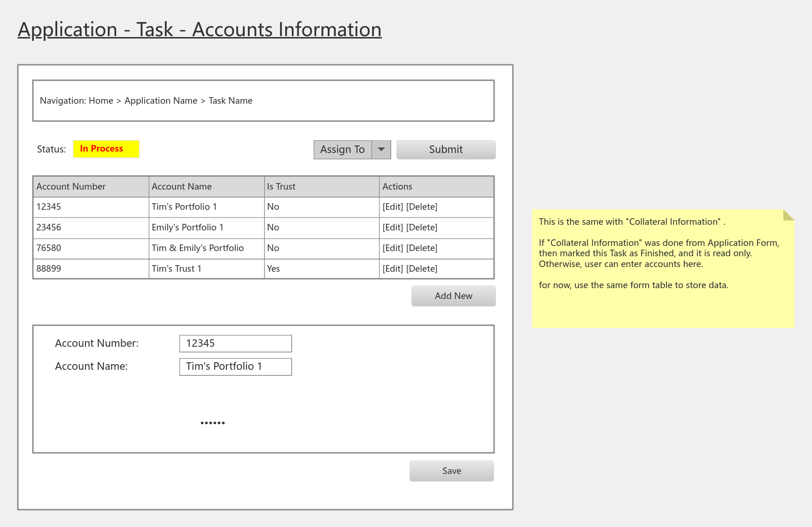The image size is (812, 527).
Task: Click the Assign To button
Action: (342, 149)
